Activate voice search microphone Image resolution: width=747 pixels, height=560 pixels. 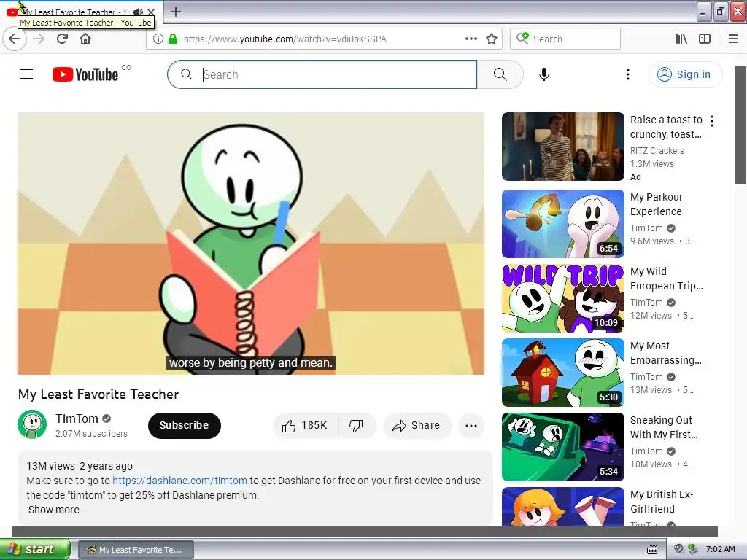(544, 74)
